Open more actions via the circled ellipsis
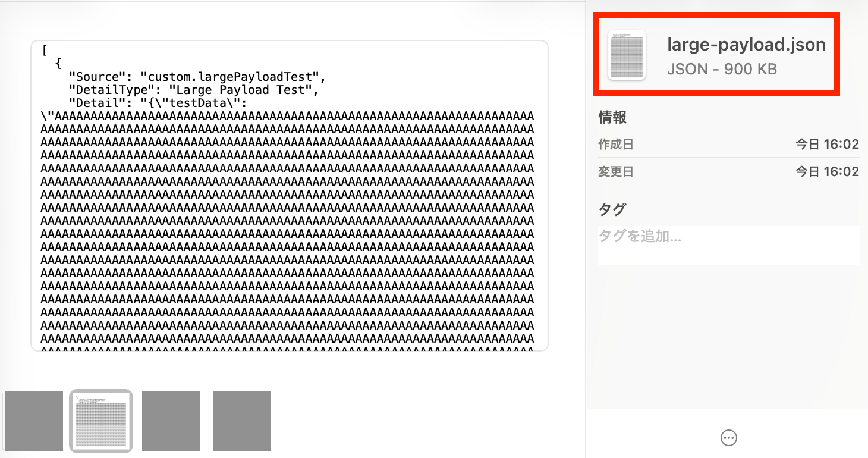868x458 pixels. coord(729,438)
